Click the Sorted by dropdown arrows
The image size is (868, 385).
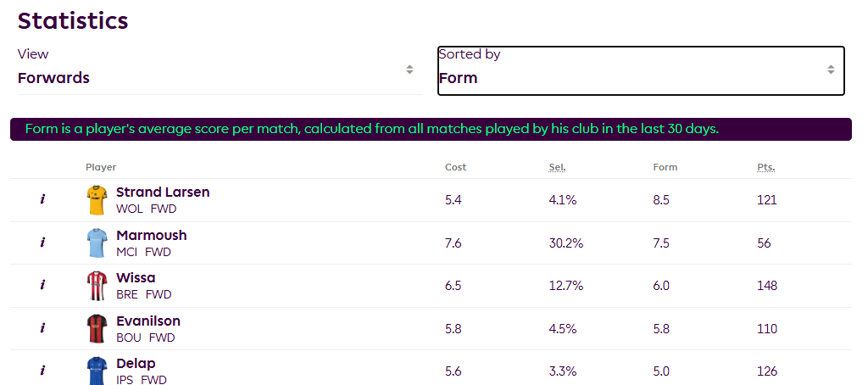(831, 70)
